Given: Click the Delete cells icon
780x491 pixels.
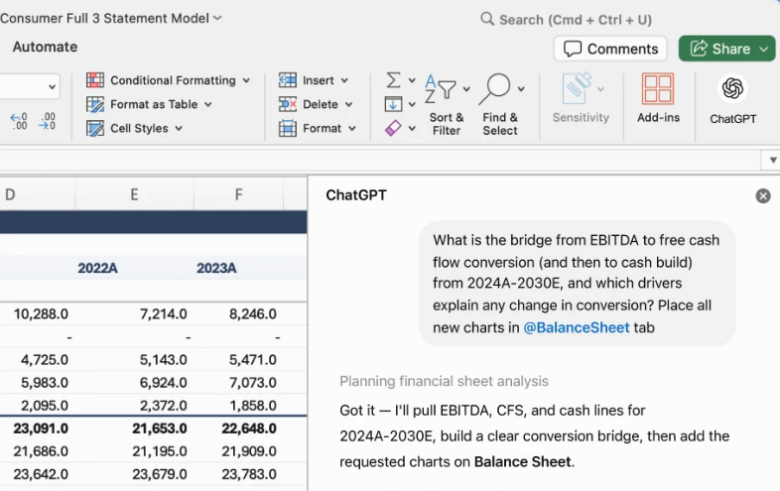Looking at the screenshot, I should (x=288, y=104).
